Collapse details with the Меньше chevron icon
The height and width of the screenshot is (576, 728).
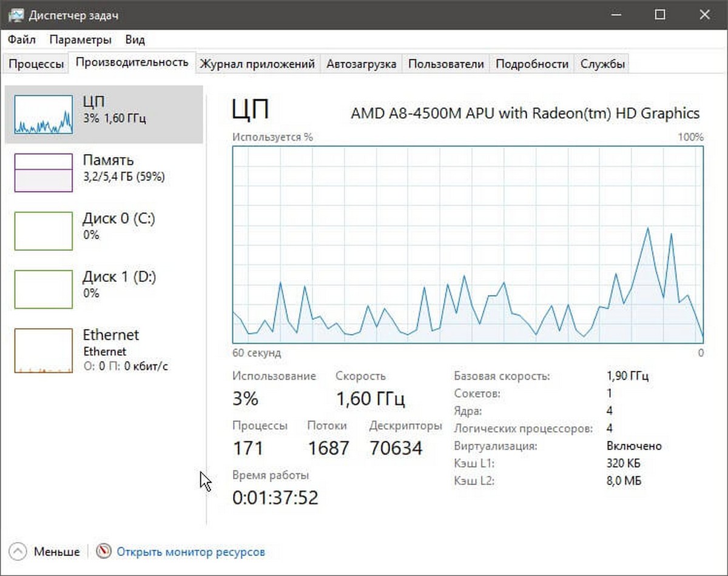coord(19,552)
